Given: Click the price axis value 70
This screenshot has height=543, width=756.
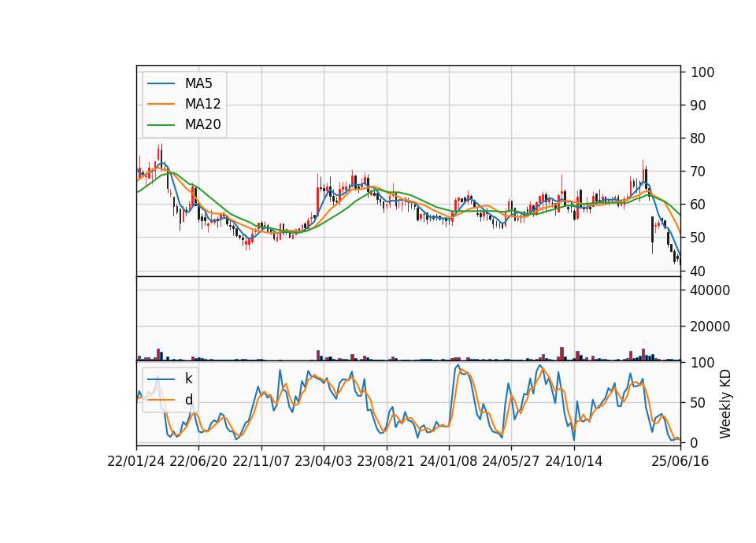Looking at the screenshot, I should click(x=699, y=172).
